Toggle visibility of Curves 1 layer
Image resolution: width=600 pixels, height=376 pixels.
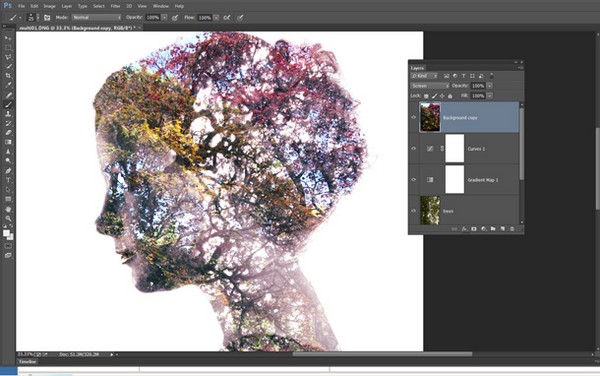click(x=414, y=149)
